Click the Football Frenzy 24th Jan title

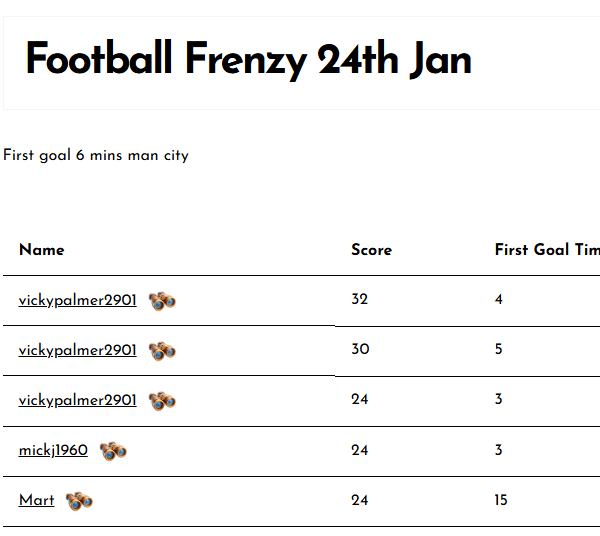tap(248, 61)
